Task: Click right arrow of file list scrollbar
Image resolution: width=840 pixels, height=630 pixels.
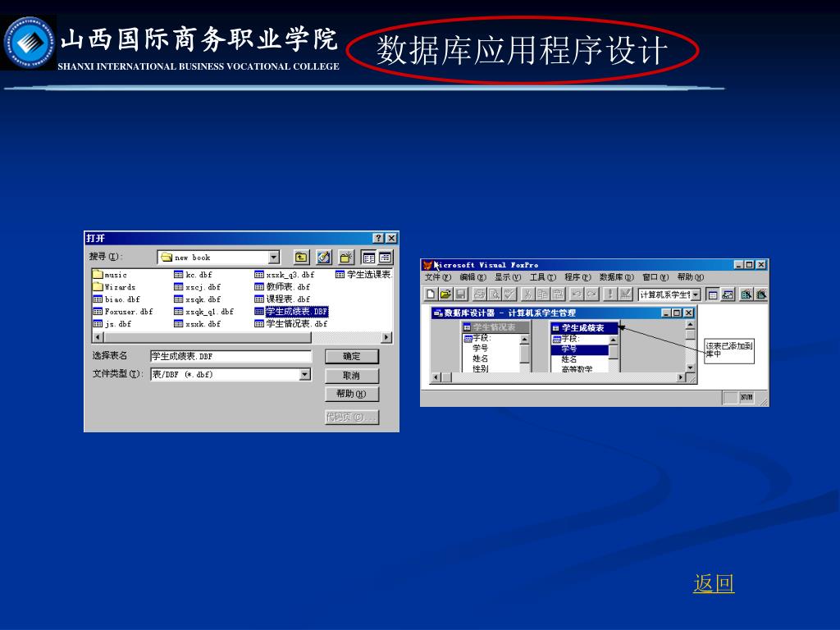Action: point(386,337)
